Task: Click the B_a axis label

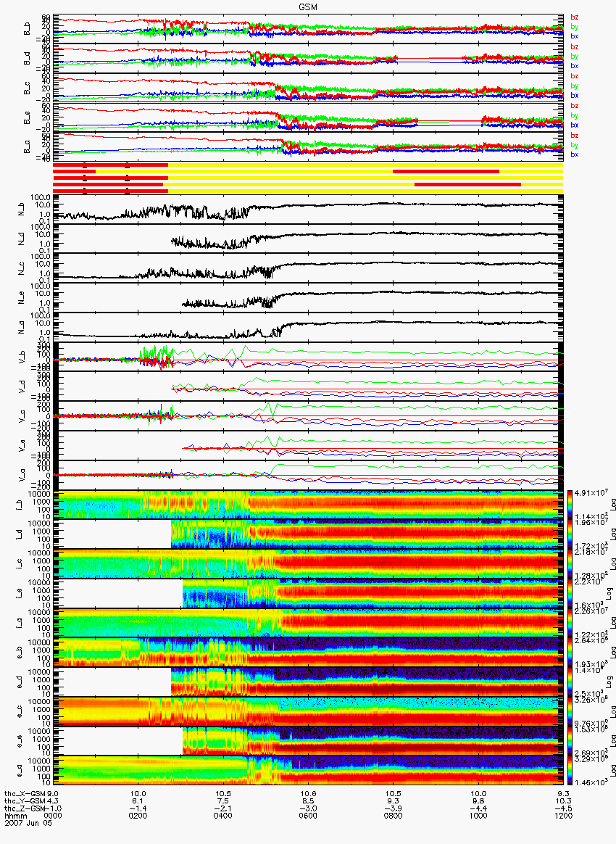Action: point(27,147)
